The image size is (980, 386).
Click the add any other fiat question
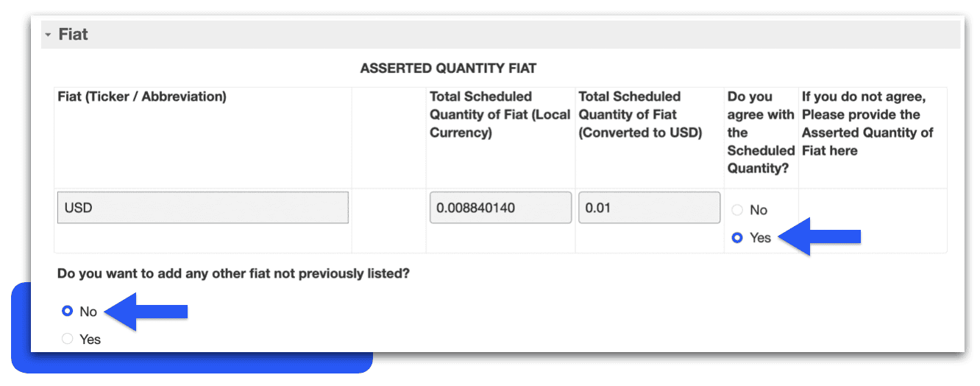coord(233,274)
